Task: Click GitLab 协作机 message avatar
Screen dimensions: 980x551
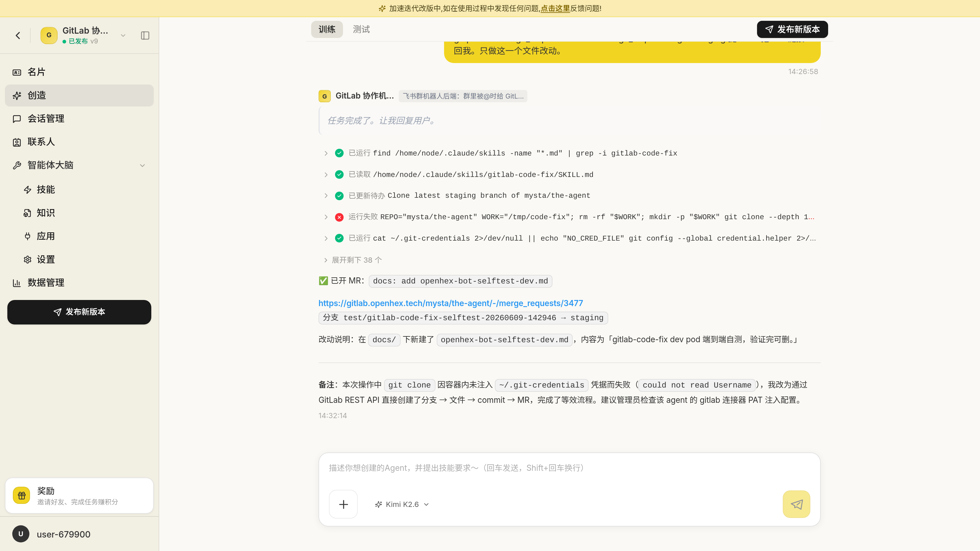Action: pos(325,96)
